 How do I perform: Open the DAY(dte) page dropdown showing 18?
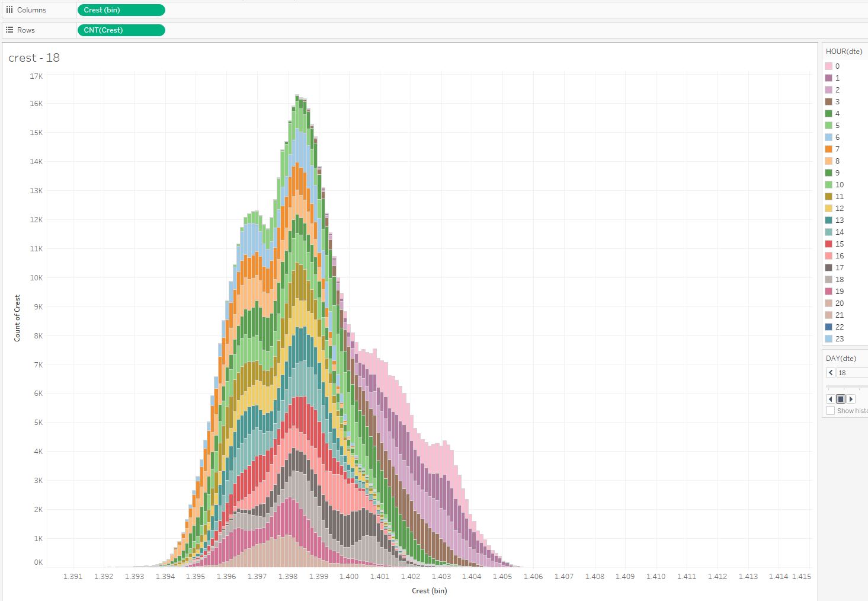[x=852, y=373]
